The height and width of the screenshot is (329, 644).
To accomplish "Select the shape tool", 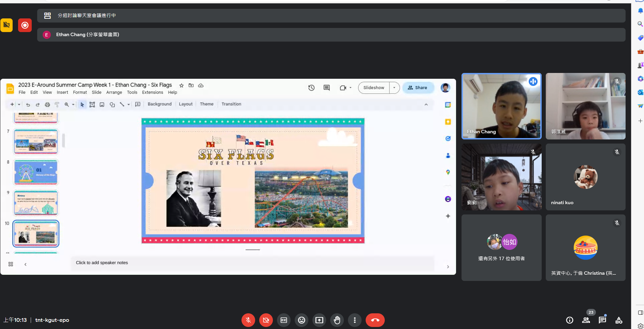I will [x=112, y=104].
